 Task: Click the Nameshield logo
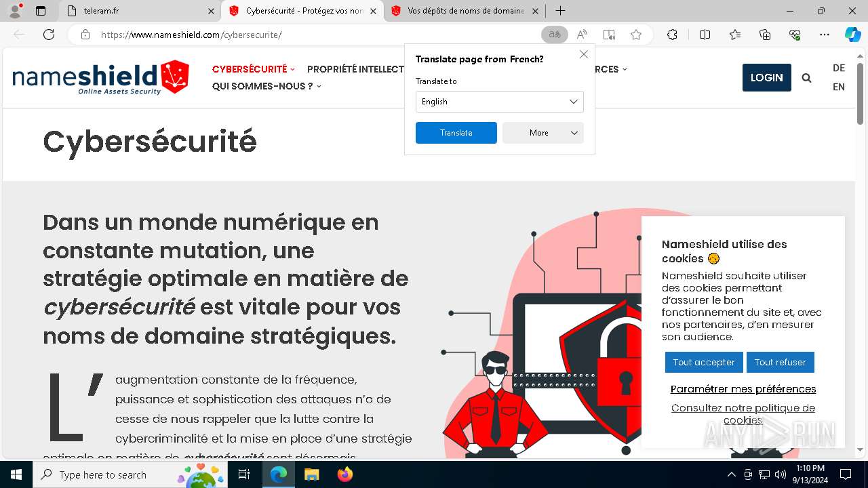(100, 77)
